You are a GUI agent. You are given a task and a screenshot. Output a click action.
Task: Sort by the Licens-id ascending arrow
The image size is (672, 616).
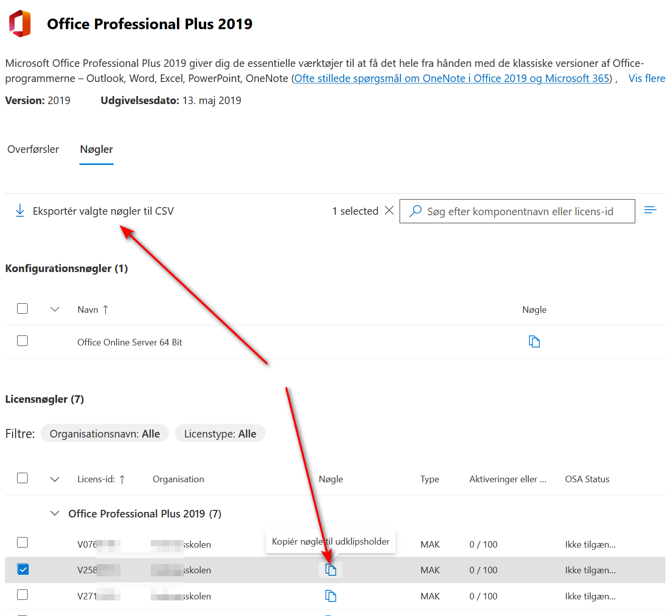(122, 479)
